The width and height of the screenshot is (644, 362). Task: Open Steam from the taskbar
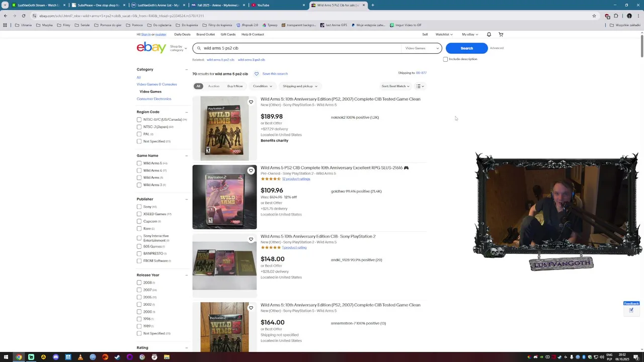tap(117, 357)
